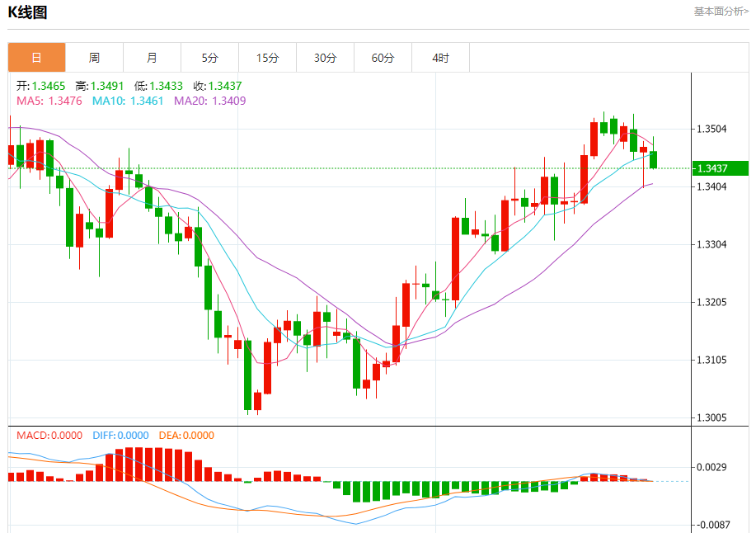Select the 周 weekly tab

coord(94,58)
